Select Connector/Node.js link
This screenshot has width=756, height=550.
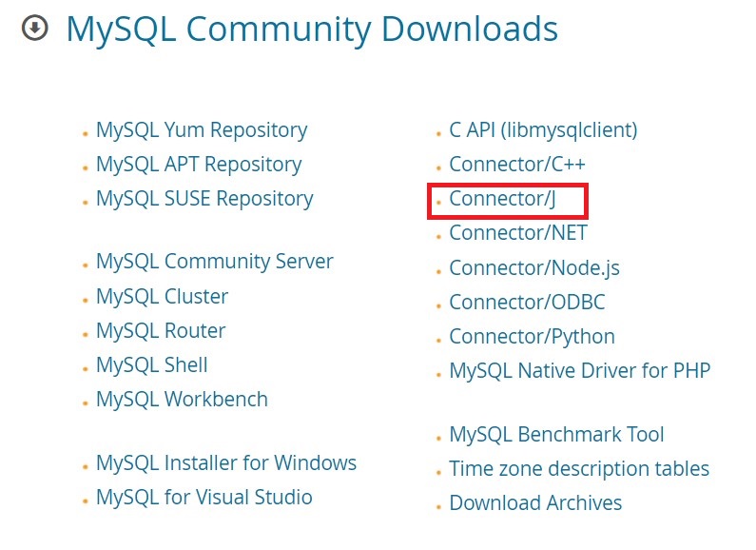coord(534,268)
